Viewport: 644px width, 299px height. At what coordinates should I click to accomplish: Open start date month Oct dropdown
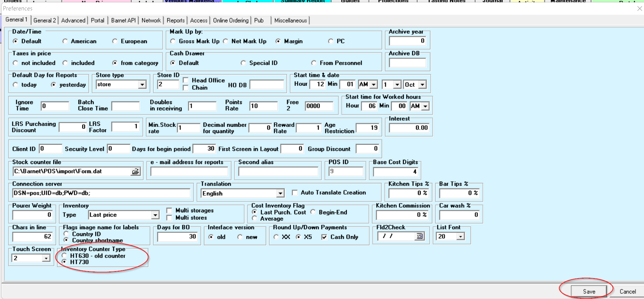pyautogui.click(x=422, y=84)
